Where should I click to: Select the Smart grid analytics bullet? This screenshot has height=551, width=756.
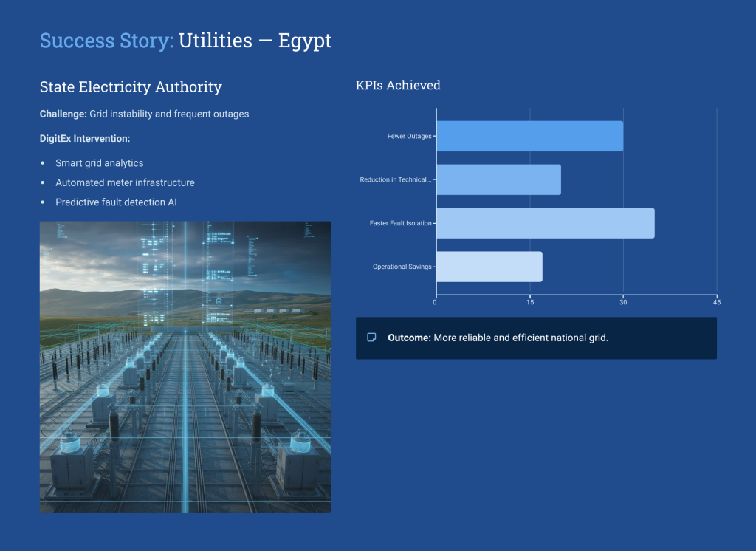99,163
